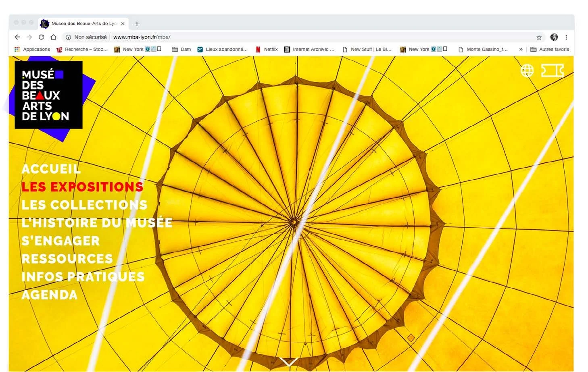
Task: Open the Agenda section
Action: click(49, 295)
